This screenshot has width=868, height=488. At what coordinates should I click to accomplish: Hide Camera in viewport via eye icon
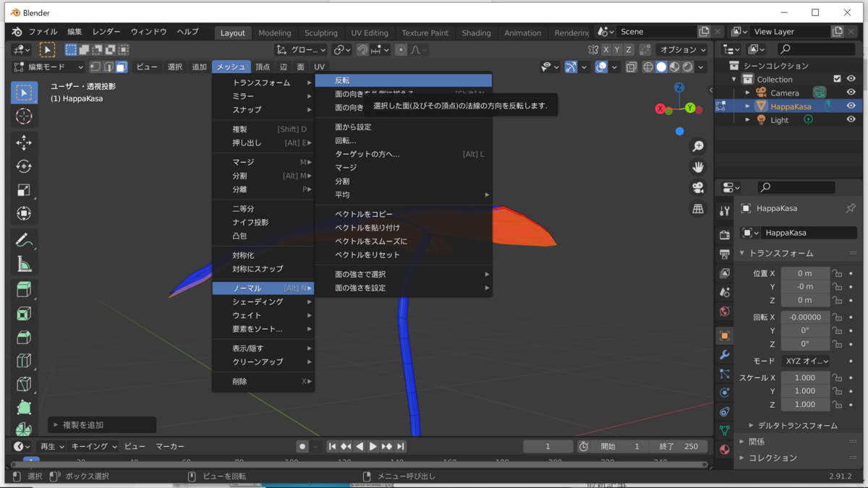point(851,93)
